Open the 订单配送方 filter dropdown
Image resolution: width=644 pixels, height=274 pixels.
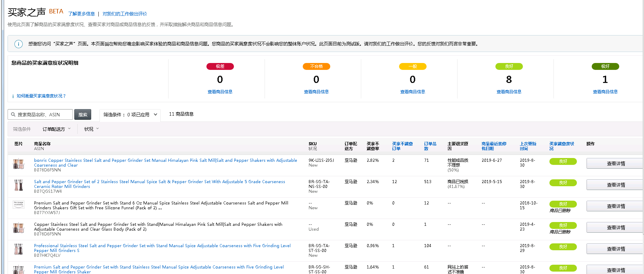[x=56, y=129]
